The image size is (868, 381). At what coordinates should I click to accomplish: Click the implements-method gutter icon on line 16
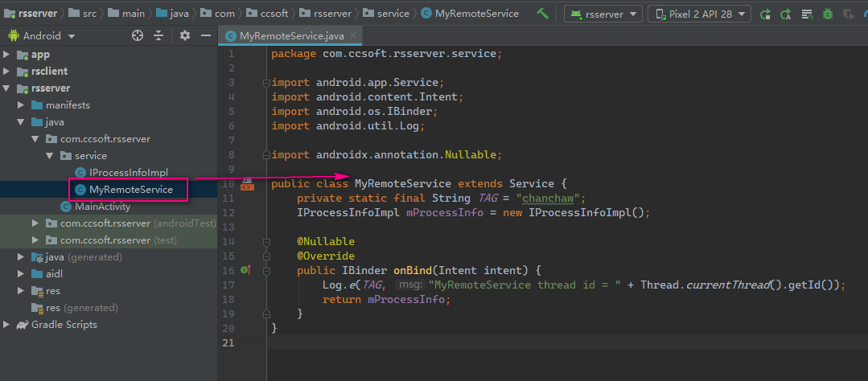[x=246, y=270]
